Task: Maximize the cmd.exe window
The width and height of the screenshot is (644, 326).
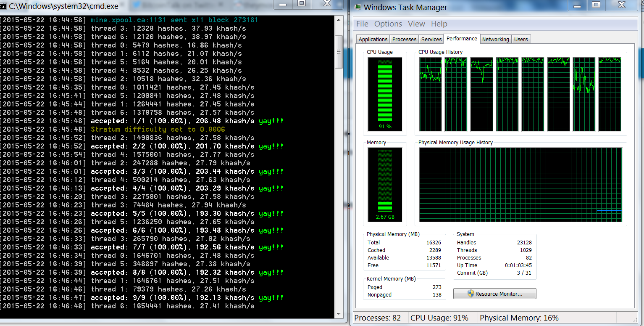Action: pyautogui.click(x=302, y=3)
